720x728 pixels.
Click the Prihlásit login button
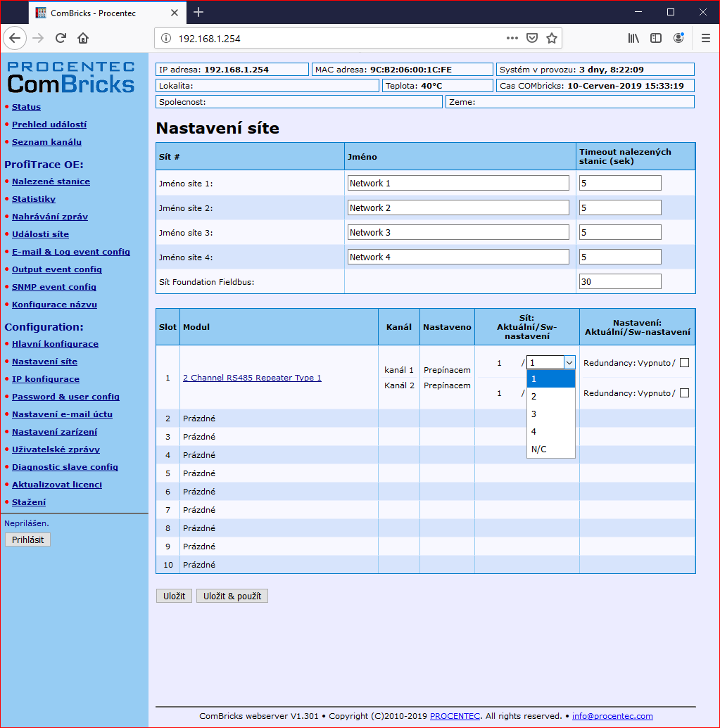[28, 539]
